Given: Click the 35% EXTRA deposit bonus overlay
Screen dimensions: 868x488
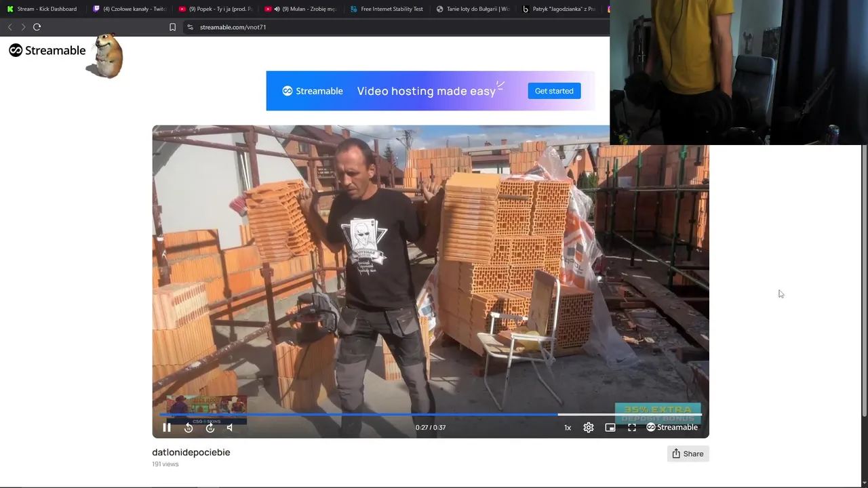Looking at the screenshot, I should click(x=658, y=413).
